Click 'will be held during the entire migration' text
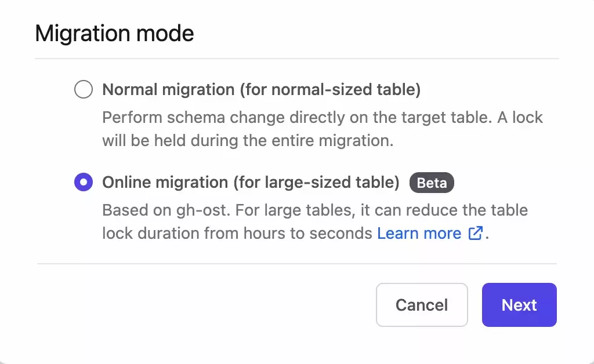Screen dimensions: 594x364 248,140
